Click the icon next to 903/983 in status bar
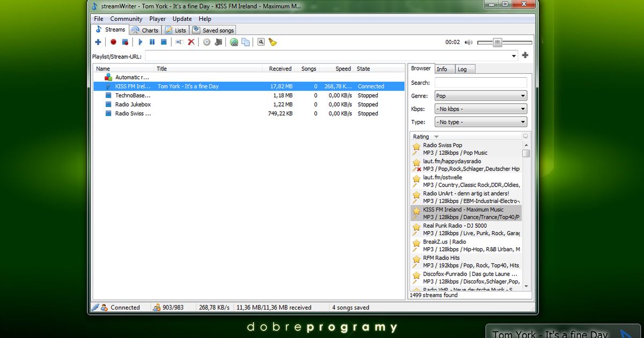The image size is (644, 338). (x=157, y=307)
